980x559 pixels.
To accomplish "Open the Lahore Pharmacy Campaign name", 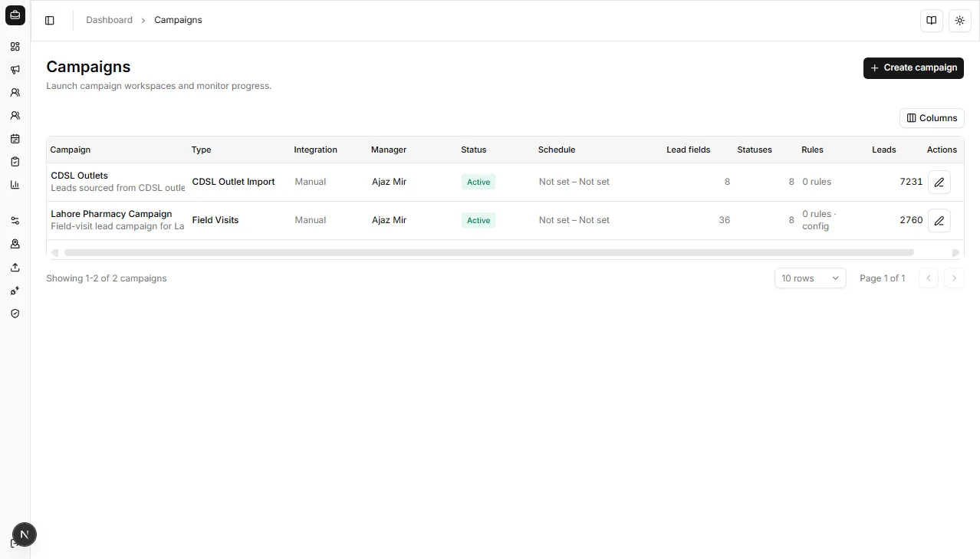I will [x=111, y=214].
